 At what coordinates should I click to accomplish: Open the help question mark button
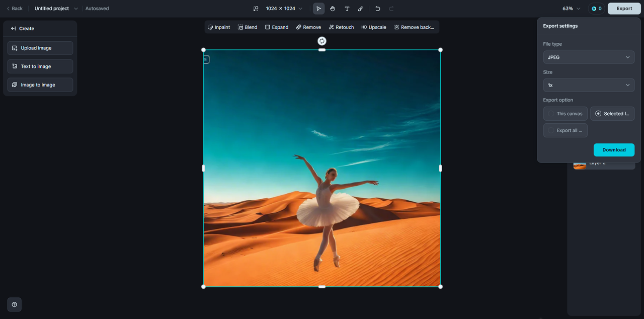click(14, 304)
